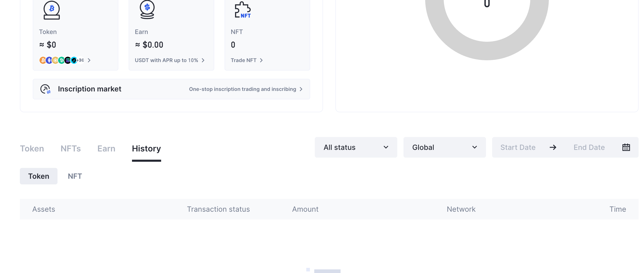Select the NFT history filter
Viewport: 644px width, 273px height.
[75, 176]
